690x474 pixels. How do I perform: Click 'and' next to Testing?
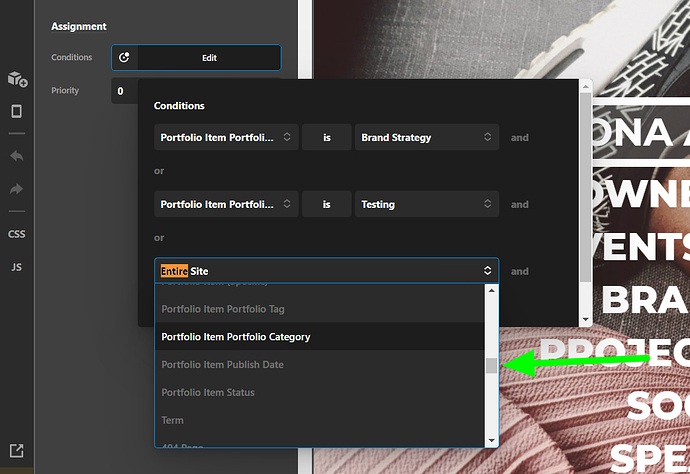[x=519, y=205]
